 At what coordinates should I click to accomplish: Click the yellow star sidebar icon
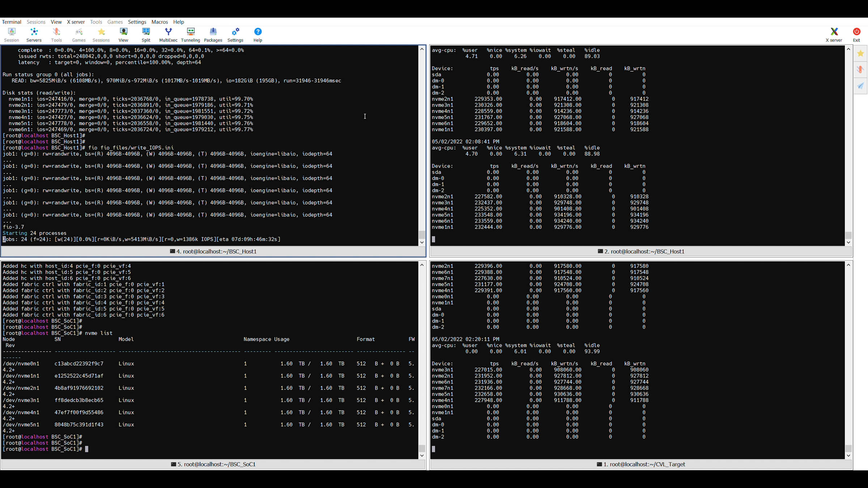click(x=860, y=53)
